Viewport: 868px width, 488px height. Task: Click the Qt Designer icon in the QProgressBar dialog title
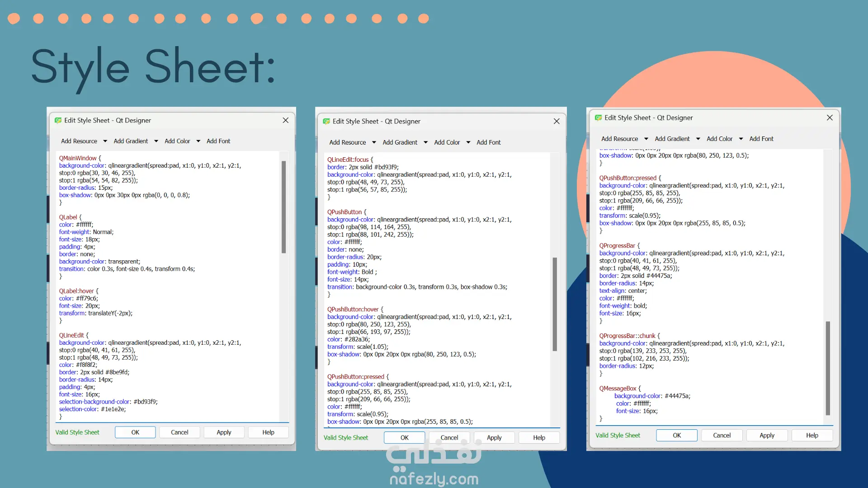599,117
